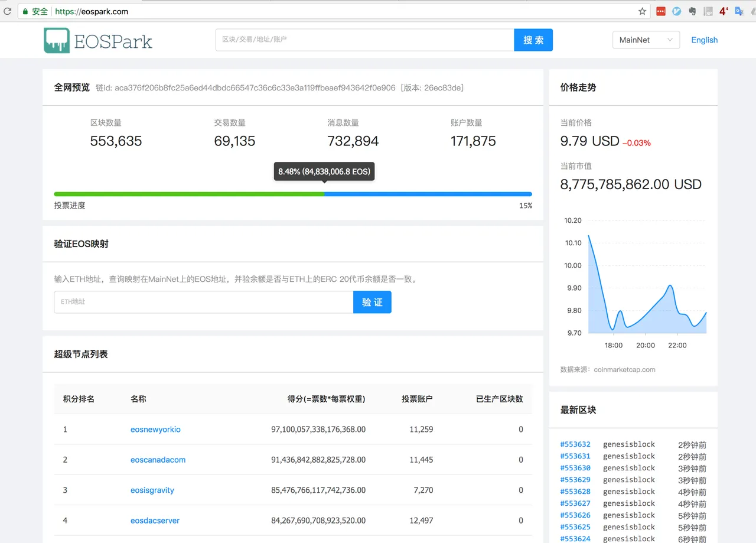Click voter count 11,445
756x543 pixels.
[x=421, y=460]
